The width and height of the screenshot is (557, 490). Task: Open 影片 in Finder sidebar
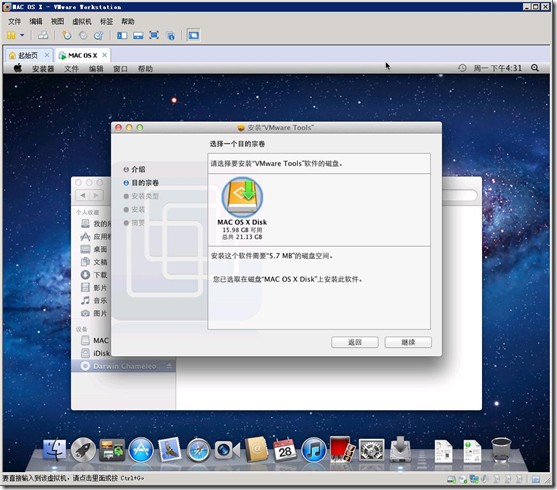point(94,287)
